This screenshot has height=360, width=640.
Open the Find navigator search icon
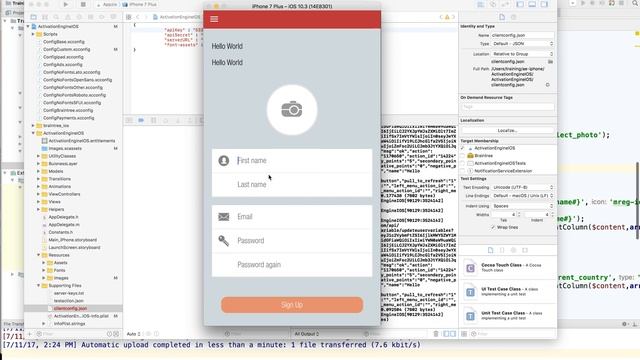[56, 17]
